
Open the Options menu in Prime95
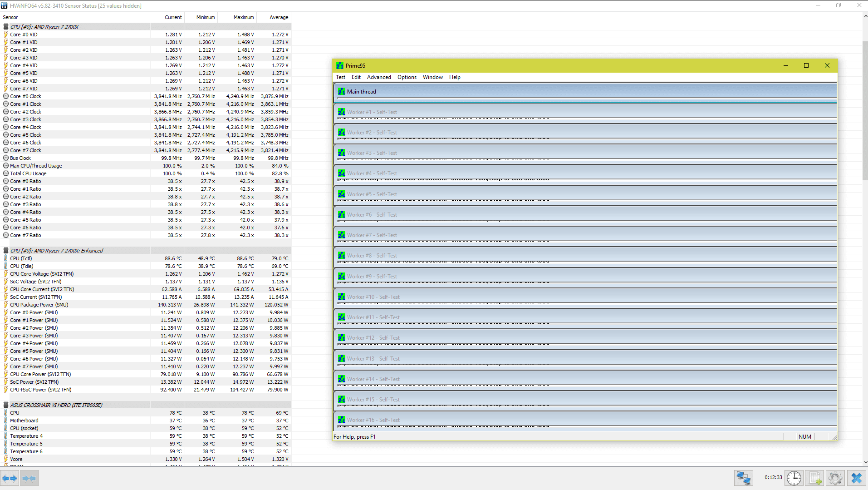(x=407, y=77)
